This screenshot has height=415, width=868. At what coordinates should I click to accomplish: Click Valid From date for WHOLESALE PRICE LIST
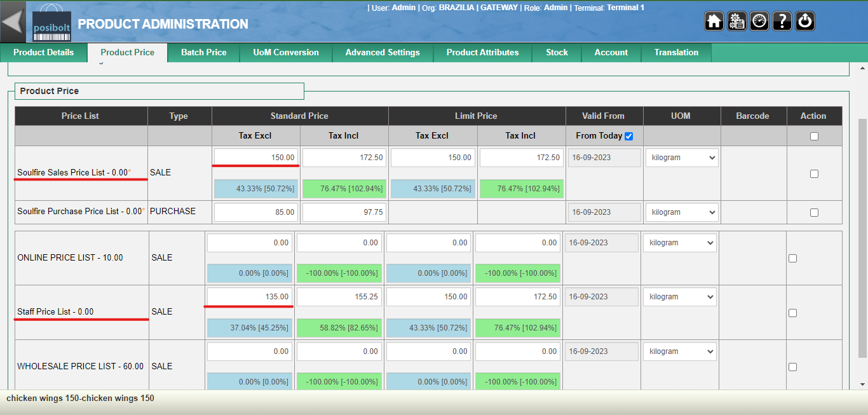tap(602, 351)
